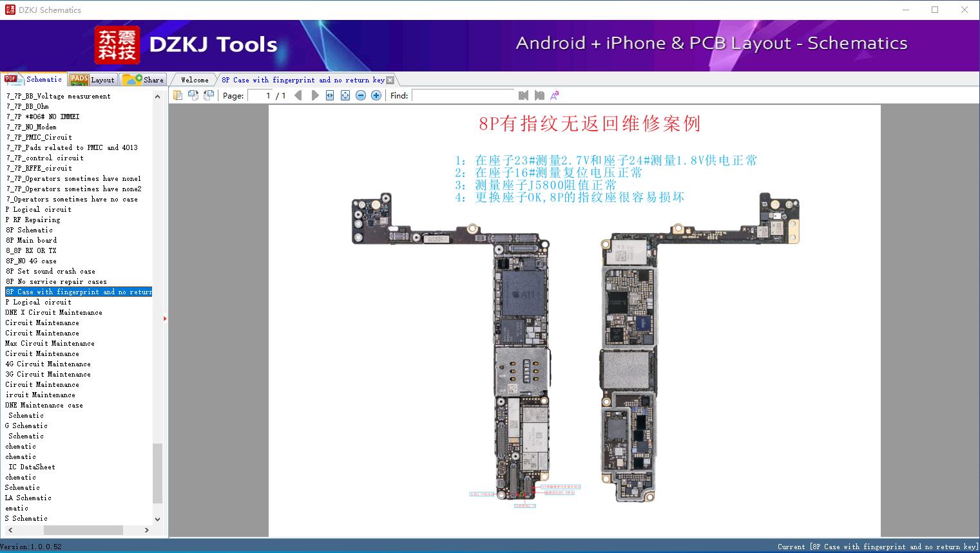Click the horizontal scroll left arrow
The width and height of the screenshot is (980, 553).
[x=10, y=530]
